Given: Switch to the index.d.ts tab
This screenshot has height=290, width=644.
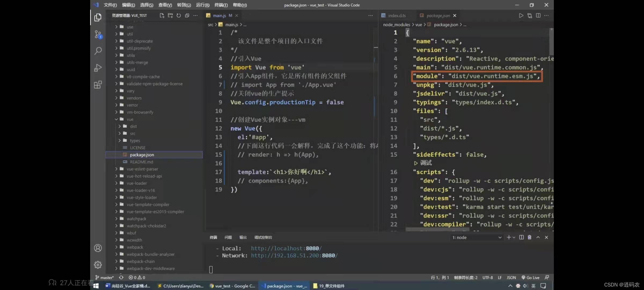Looking at the screenshot, I should coord(397,15).
